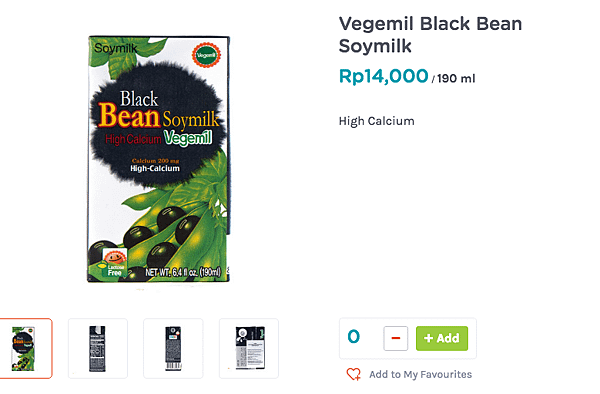Image resolution: width=600 pixels, height=394 pixels.
Task: Select the second thumbnail showing nutrition side
Action: (98, 348)
